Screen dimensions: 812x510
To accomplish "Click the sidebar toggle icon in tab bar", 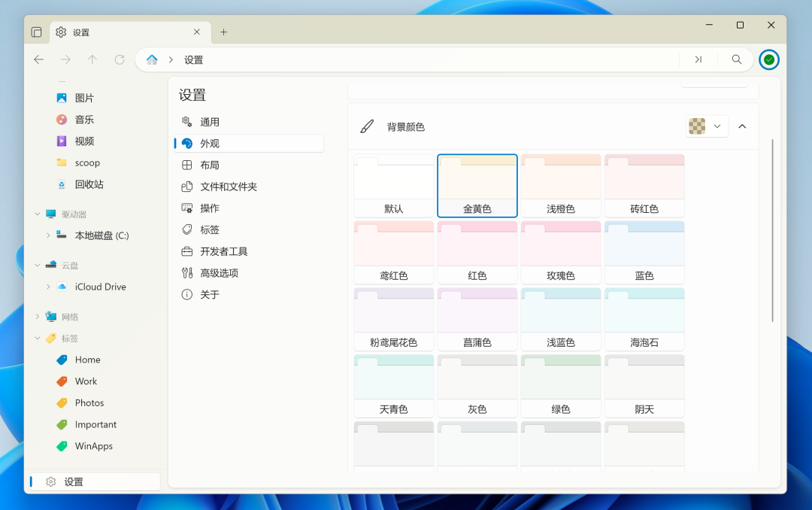I will click(x=36, y=32).
